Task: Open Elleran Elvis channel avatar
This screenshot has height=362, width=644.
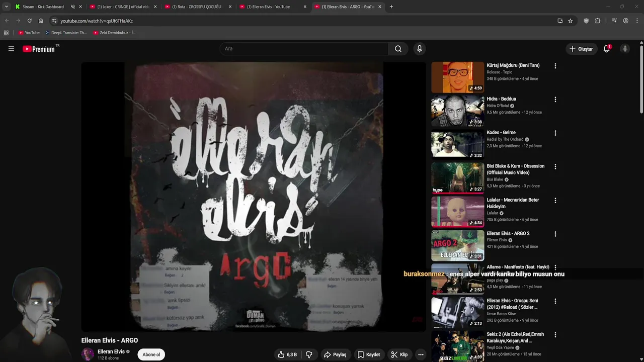Action: [x=88, y=354]
